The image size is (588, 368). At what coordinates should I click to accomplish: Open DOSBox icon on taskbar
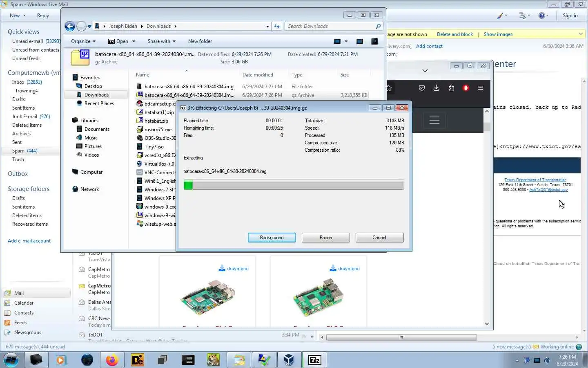[x=213, y=360]
